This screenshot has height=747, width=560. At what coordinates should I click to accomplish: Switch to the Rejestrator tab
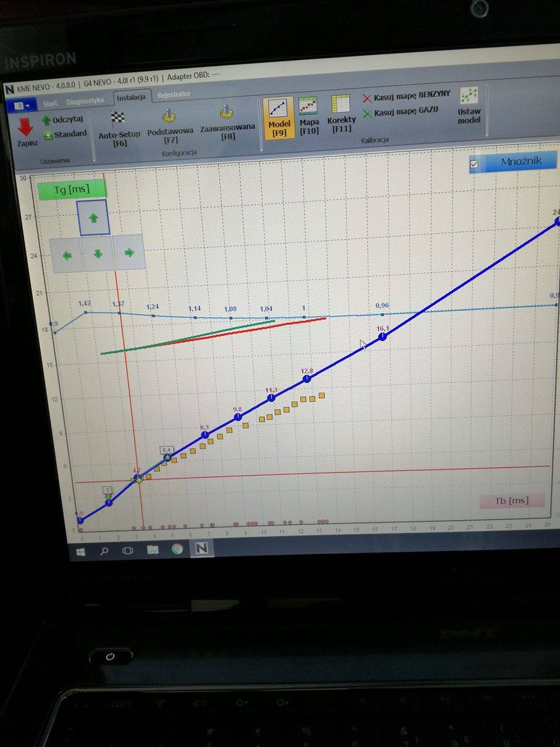point(174,95)
